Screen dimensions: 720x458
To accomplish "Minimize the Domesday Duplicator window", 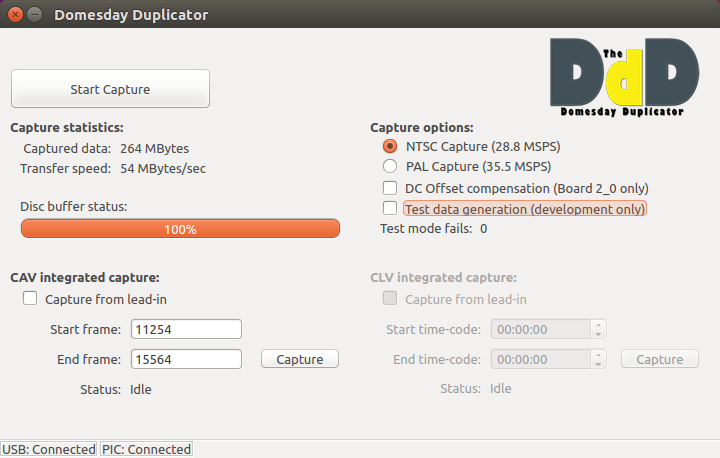I will [x=34, y=15].
